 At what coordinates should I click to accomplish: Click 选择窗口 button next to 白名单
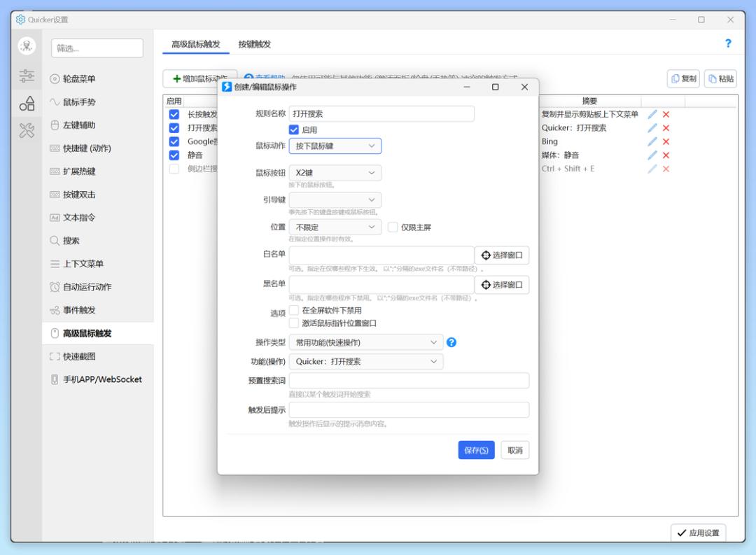502,255
